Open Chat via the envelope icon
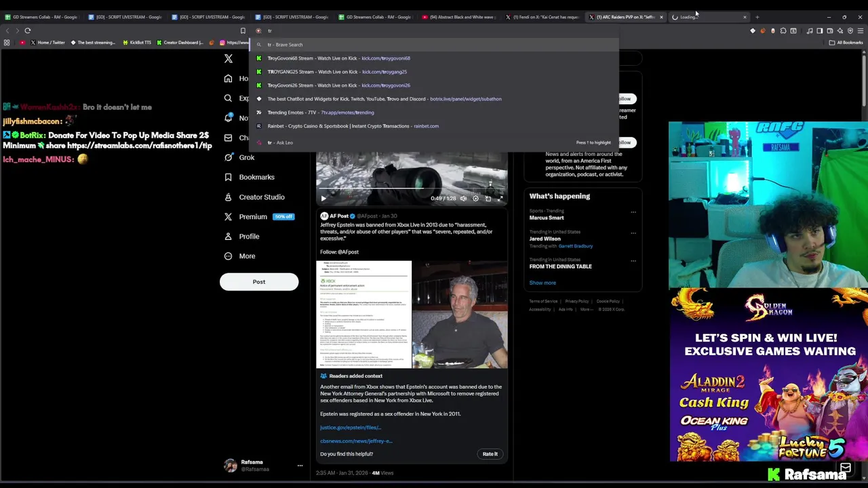This screenshot has height=488, width=868. coord(228,138)
